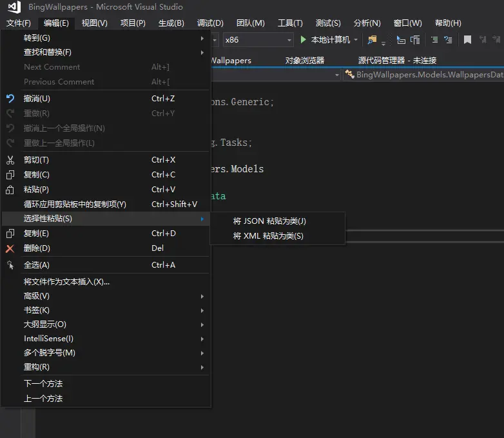Click the indent-lines toolbar icon
504x438 pixels.
click(434, 39)
